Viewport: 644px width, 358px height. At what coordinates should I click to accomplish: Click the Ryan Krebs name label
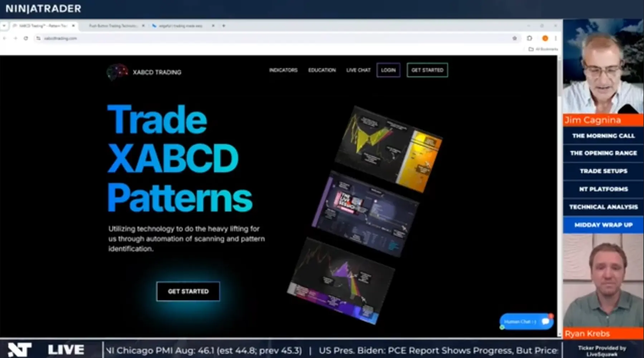(x=587, y=334)
